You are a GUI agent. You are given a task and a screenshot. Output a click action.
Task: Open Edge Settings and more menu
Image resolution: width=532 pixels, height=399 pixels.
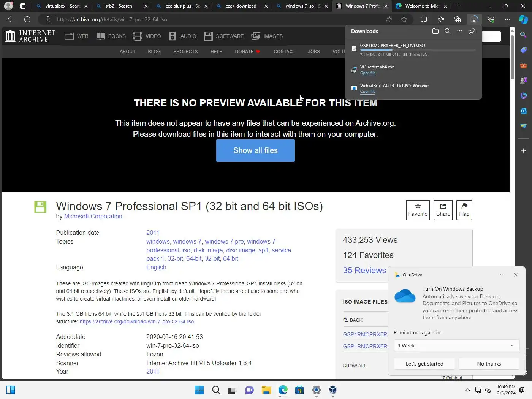click(508, 19)
